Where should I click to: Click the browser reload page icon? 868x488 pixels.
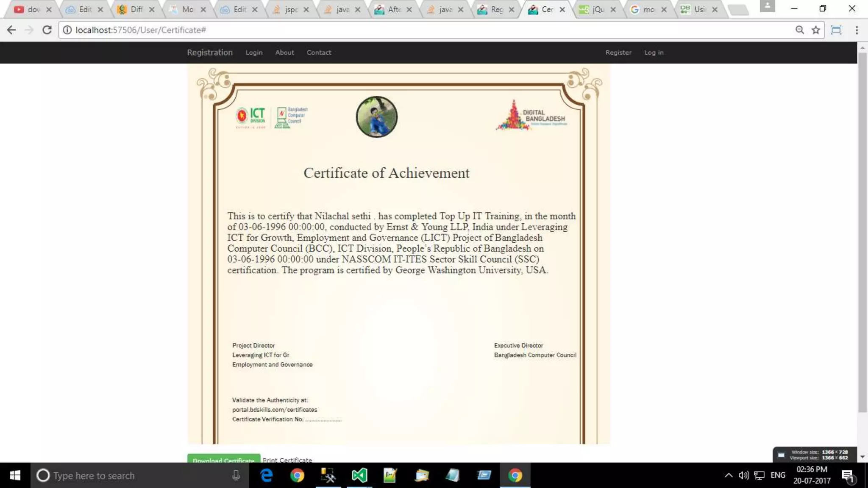47,30
